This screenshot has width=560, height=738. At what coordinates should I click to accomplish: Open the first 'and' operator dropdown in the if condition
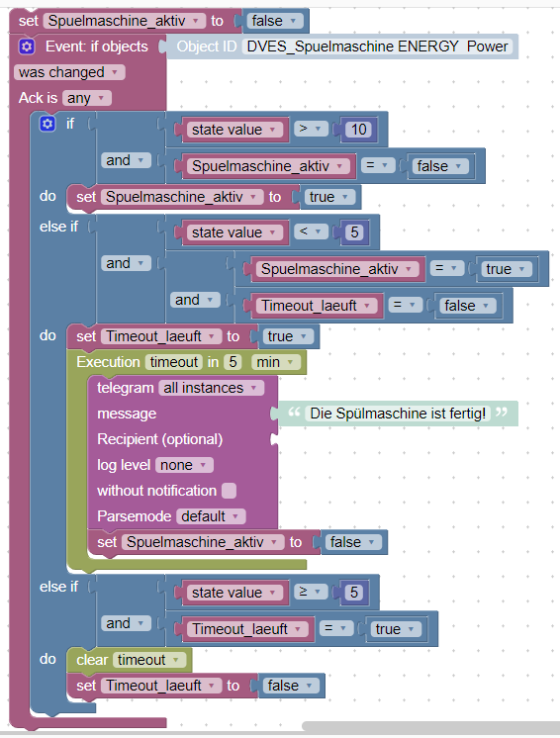coord(126,160)
